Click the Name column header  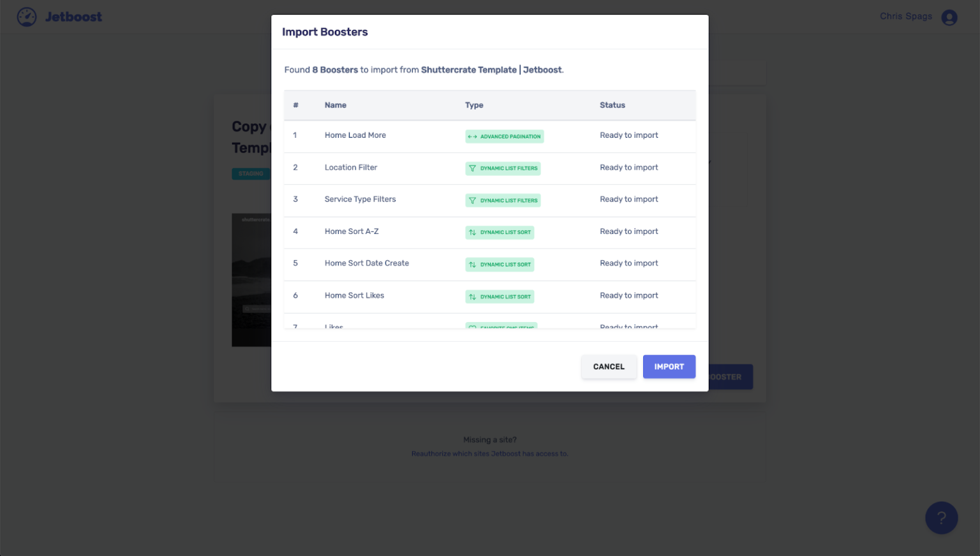(336, 105)
